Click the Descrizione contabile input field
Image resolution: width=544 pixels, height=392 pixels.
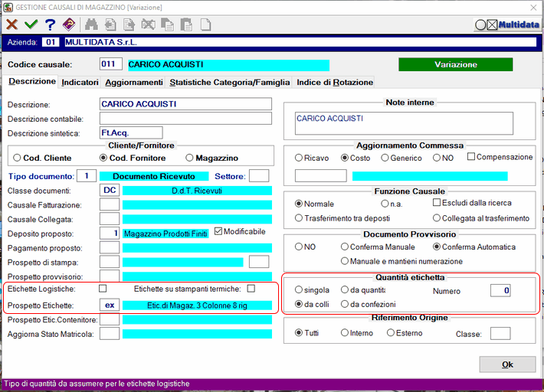[x=185, y=119]
